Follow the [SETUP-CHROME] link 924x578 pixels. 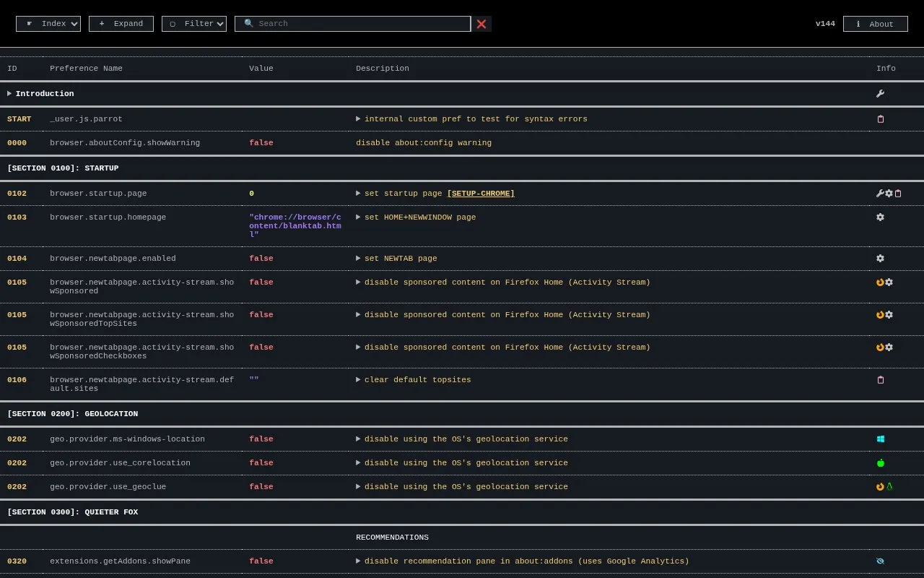click(481, 194)
